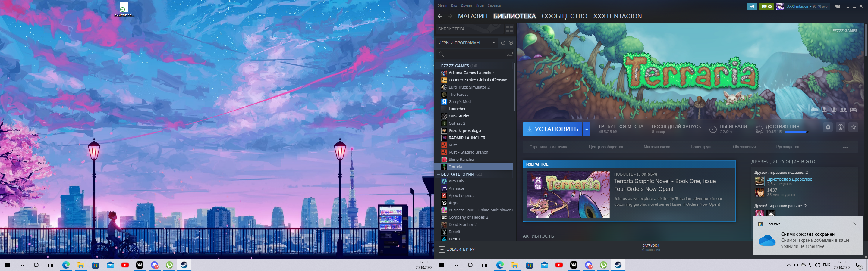Image resolution: width=868 pixels, height=271 pixels.
Task: Click the Apex Legends icon in library
Action: pyautogui.click(x=444, y=196)
